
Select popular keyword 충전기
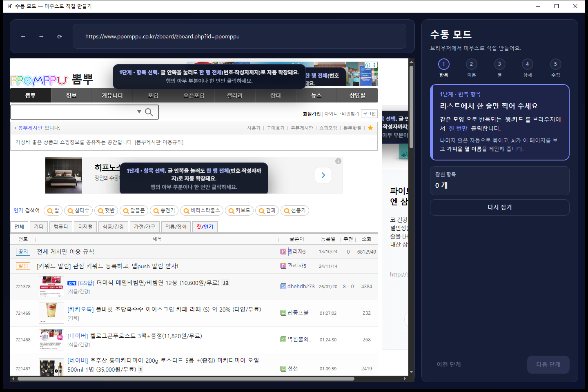click(x=164, y=211)
